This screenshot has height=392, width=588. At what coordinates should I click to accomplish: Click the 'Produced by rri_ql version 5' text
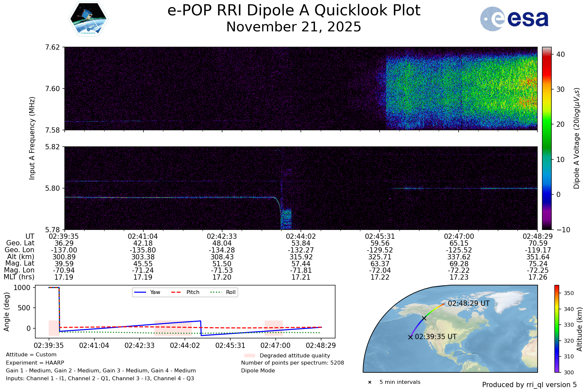tap(529, 385)
